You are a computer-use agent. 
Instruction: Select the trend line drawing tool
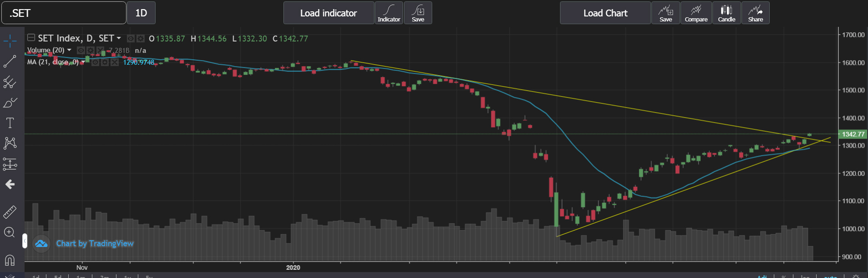click(x=10, y=62)
